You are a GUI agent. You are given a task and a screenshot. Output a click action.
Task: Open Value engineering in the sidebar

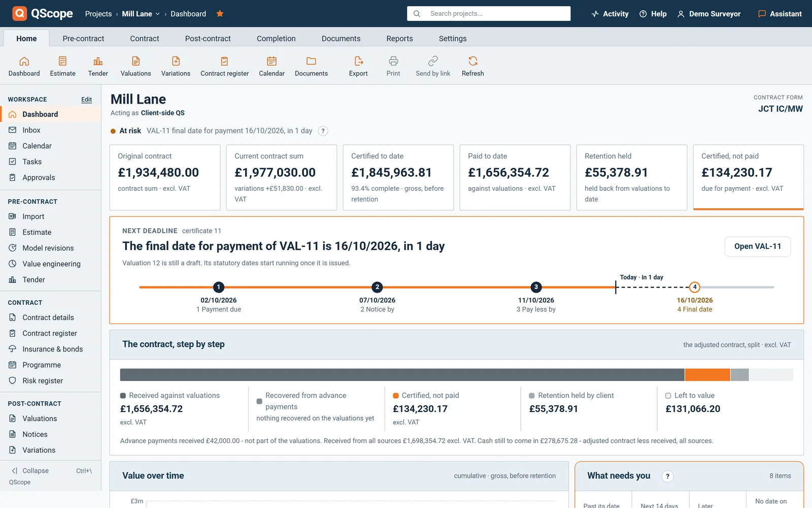coord(51,264)
